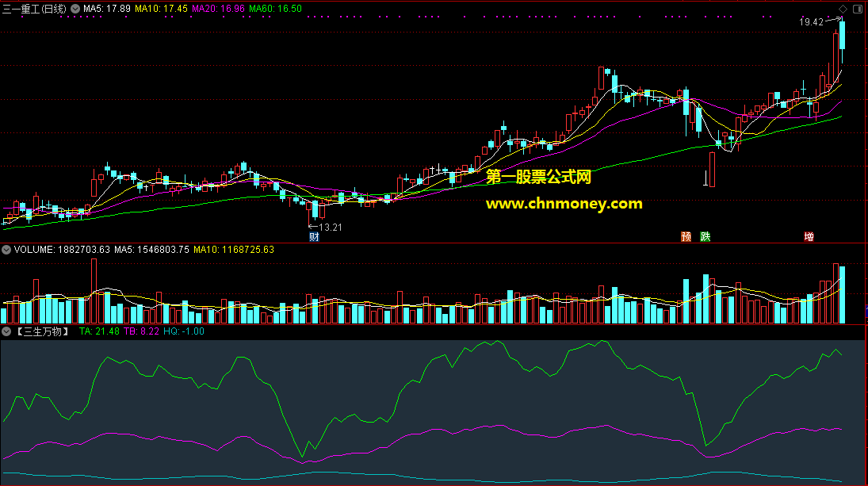Toggle the side panel icon at top right
This screenshot has width=868, height=486.
click(858, 9)
